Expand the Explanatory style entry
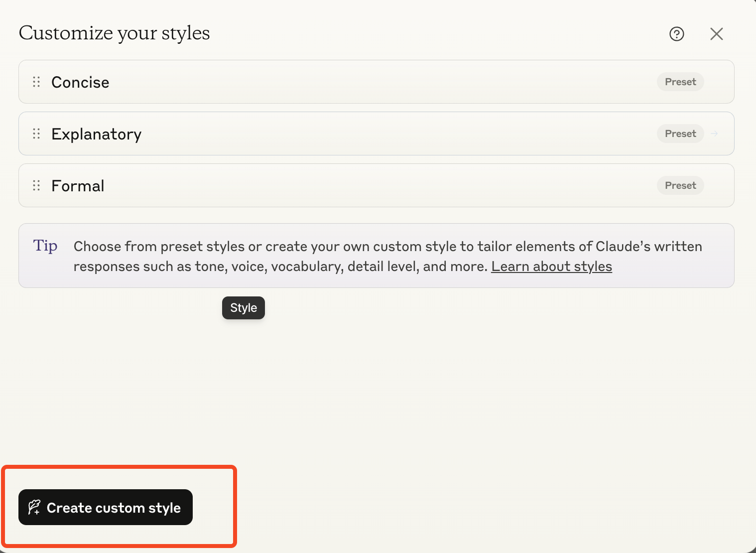 349,134
